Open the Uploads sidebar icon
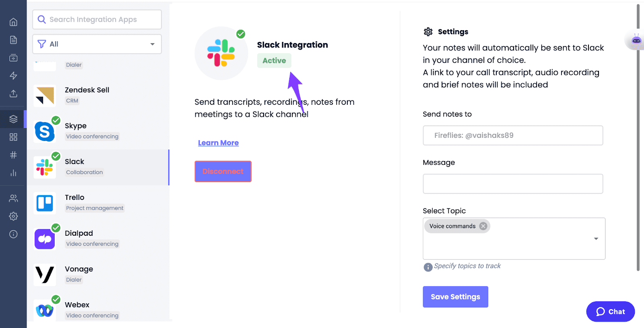Viewport: 644px width, 328px height. pyautogui.click(x=13, y=93)
